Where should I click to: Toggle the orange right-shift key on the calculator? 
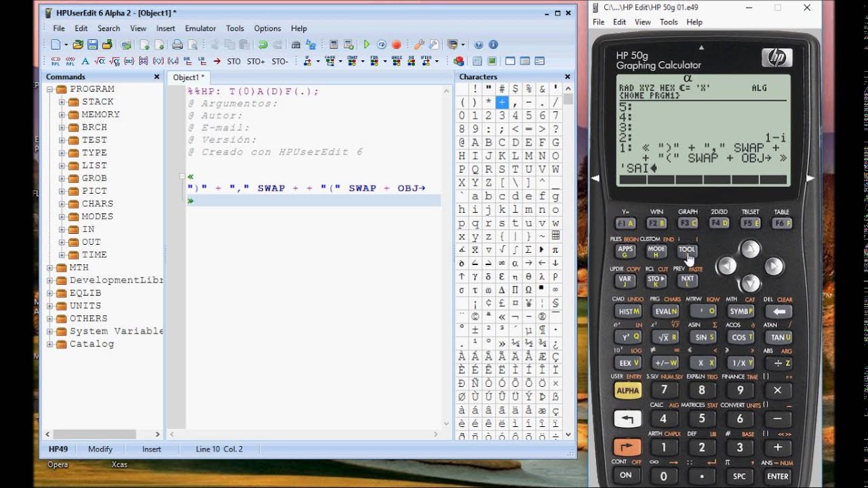click(x=627, y=447)
